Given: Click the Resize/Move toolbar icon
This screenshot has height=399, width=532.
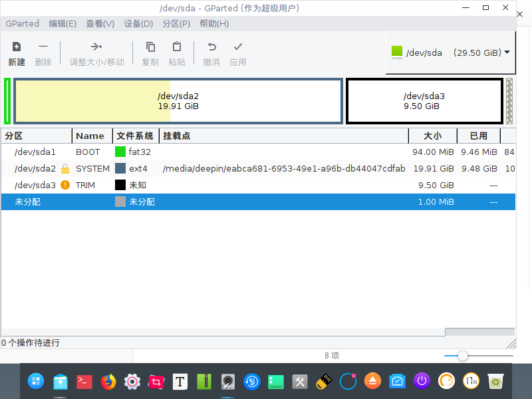Looking at the screenshot, I should 96,47.
